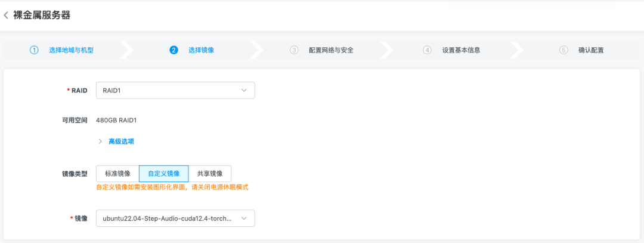Select the 标准镜像 image type
The width and height of the screenshot is (644, 243).
pyautogui.click(x=117, y=174)
